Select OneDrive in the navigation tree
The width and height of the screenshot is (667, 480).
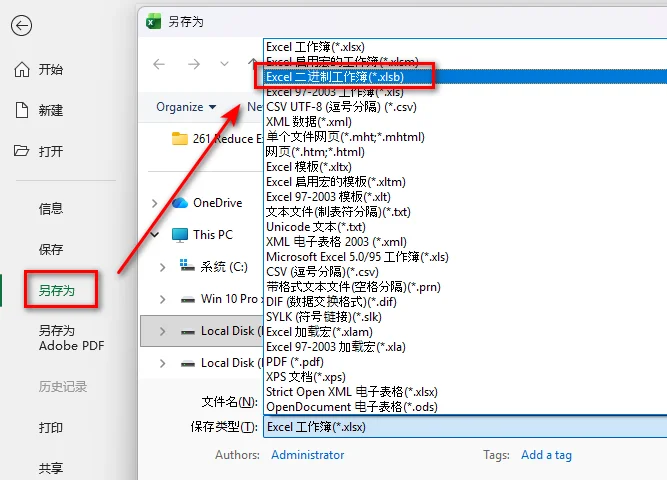(x=207, y=203)
